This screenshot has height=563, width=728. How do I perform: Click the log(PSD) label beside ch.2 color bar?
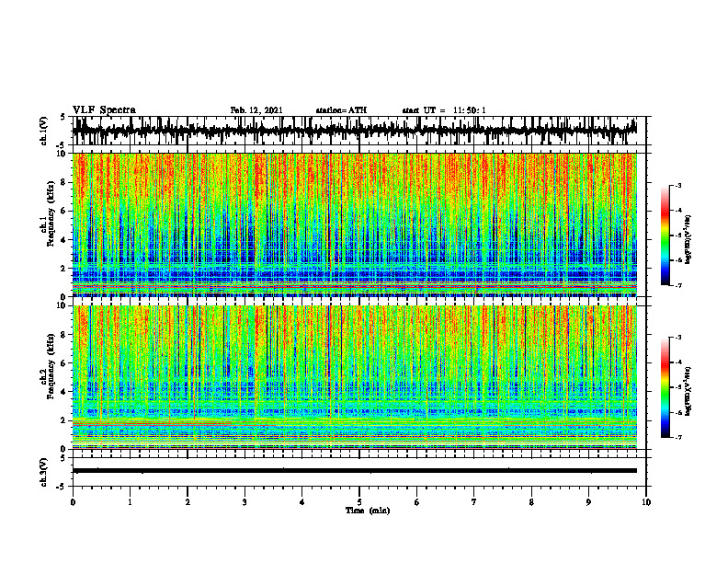[689, 391]
